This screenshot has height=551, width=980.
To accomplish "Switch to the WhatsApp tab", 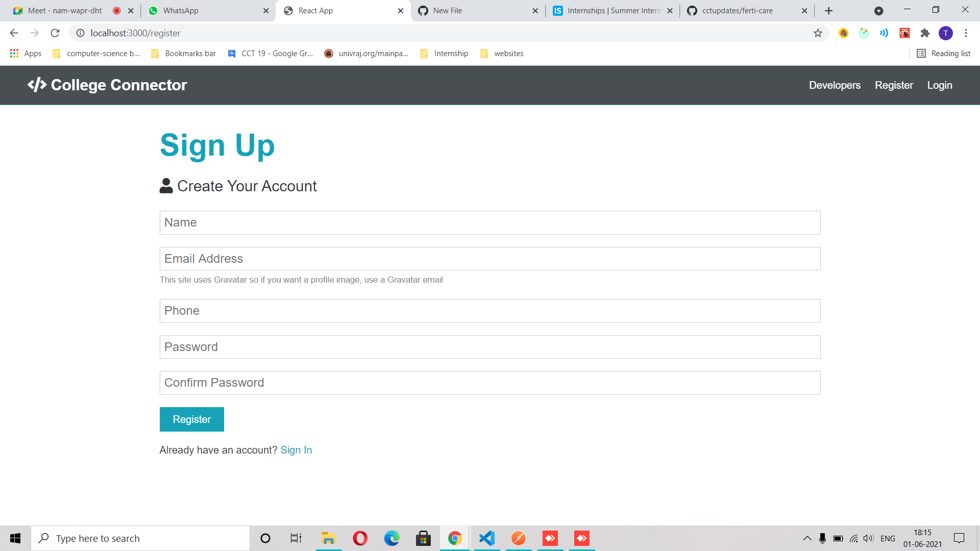I will pyautogui.click(x=204, y=11).
